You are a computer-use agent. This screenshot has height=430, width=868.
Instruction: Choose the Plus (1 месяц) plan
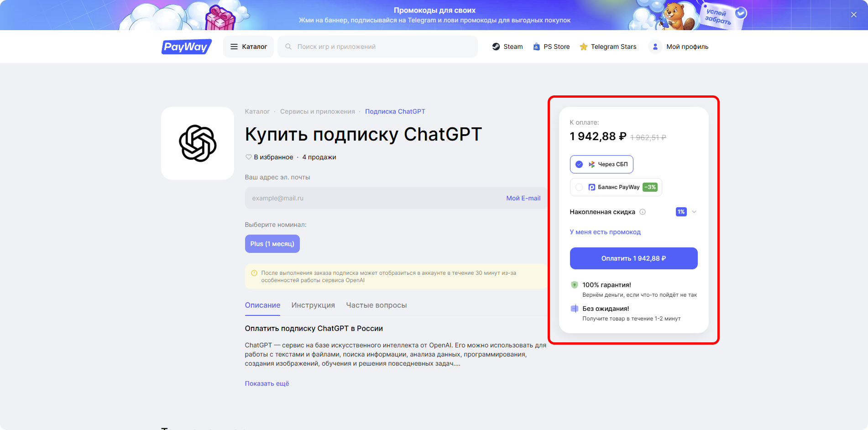click(x=272, y=244)
